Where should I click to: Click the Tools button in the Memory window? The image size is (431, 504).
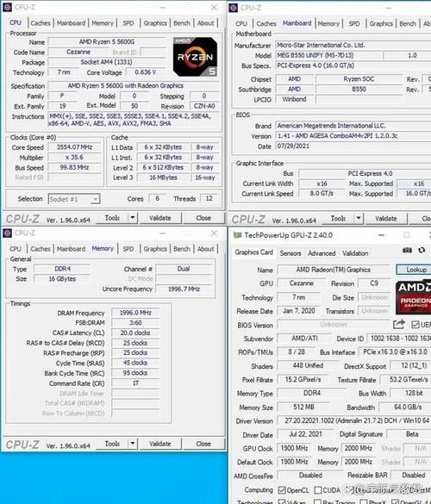[112, 444]
